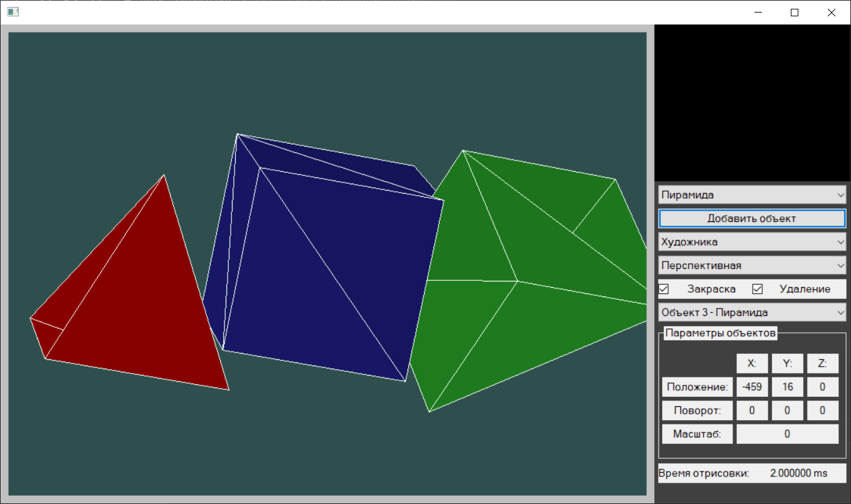This screenshot has width=851, height=504.
Task: Open the "Художника" algorithm dropdown
Action: [751, 242]
